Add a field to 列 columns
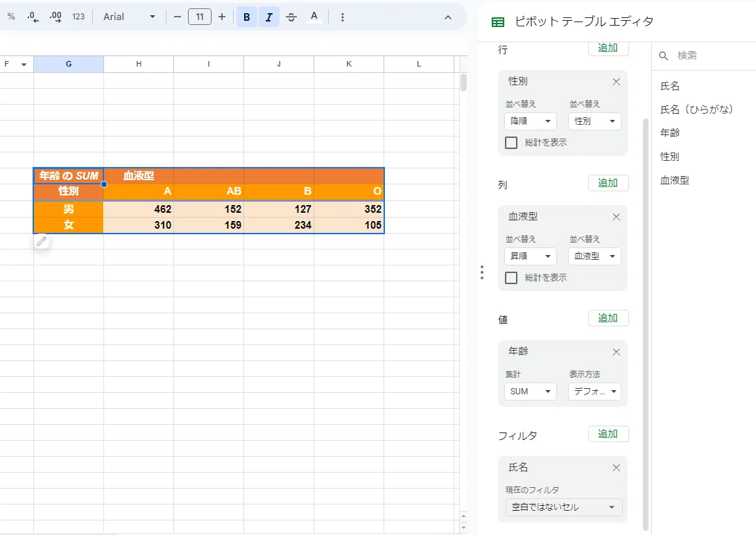 608,183
